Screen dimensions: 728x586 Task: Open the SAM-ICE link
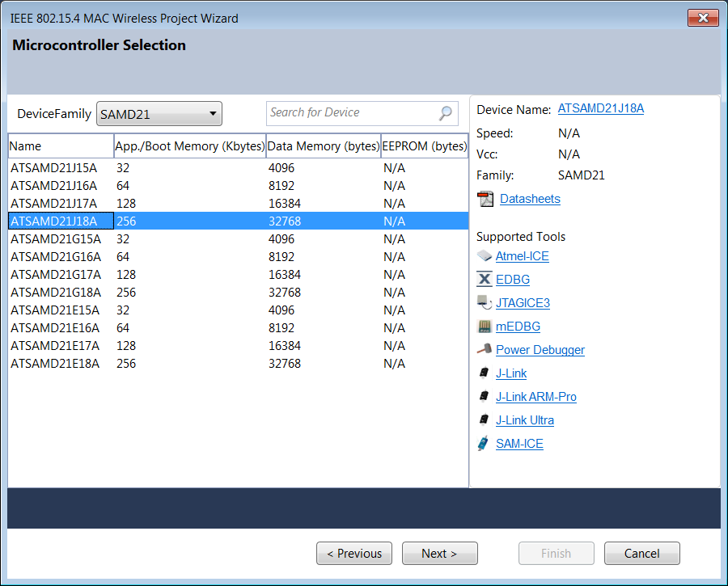tap(519, 444)
